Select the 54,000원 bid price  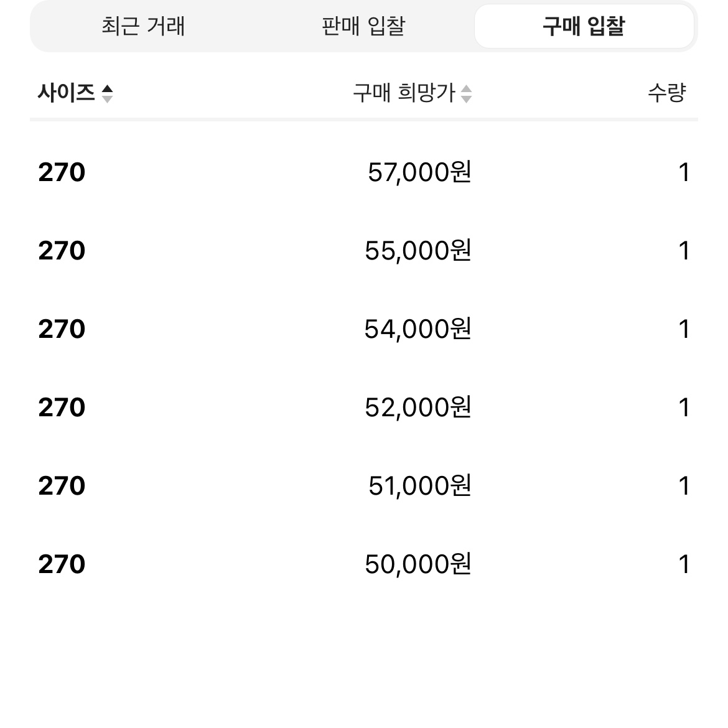(x=418, y=329)
